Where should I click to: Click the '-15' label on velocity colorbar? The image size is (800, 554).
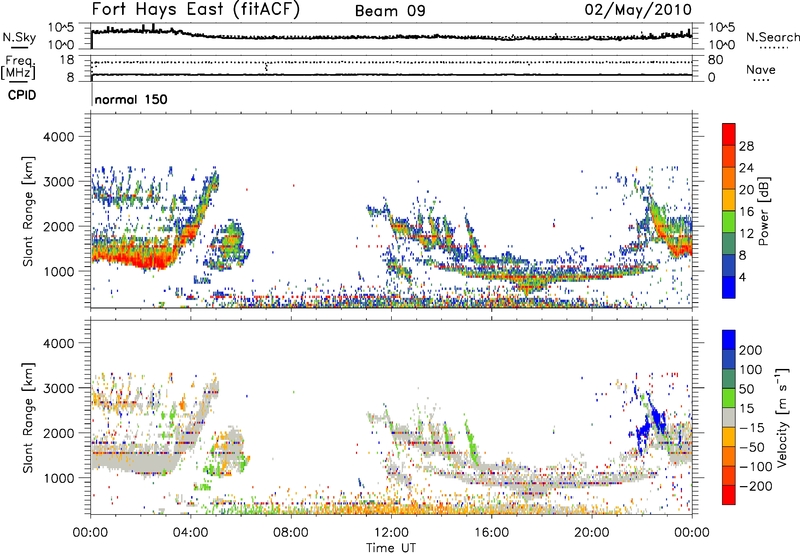752,428
